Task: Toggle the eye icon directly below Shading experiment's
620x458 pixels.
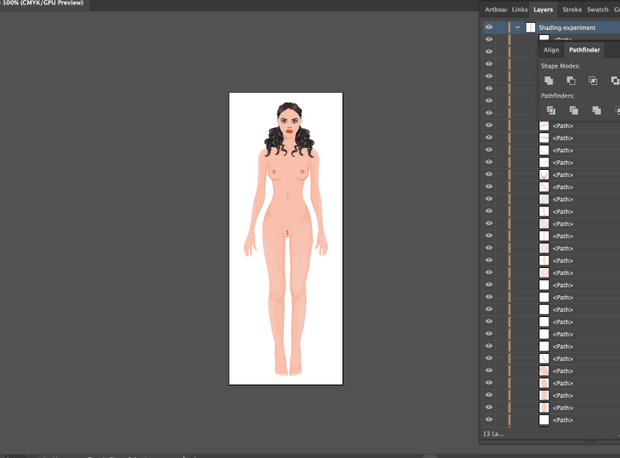Action: [x=489, y=40]
